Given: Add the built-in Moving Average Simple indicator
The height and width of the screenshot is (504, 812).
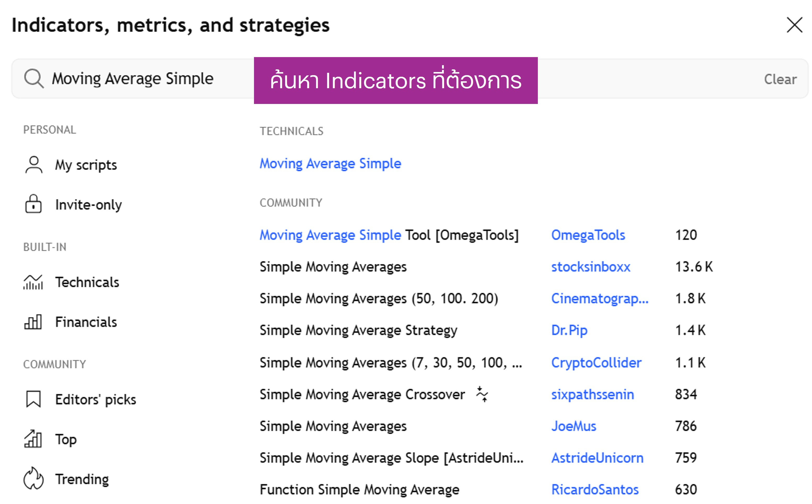Looking at the screenshot, I should pos(330,164).
